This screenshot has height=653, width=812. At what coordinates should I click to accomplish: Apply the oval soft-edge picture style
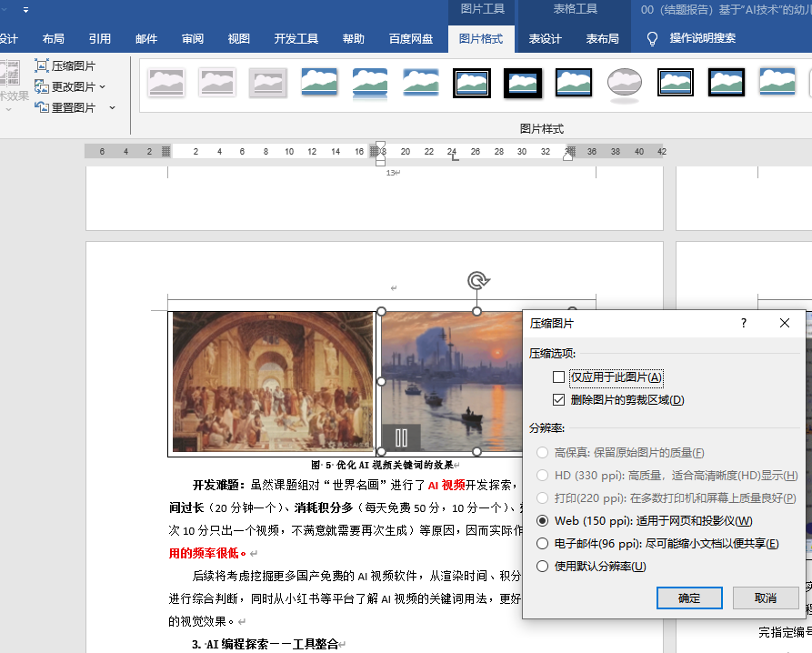pos(625,85)
